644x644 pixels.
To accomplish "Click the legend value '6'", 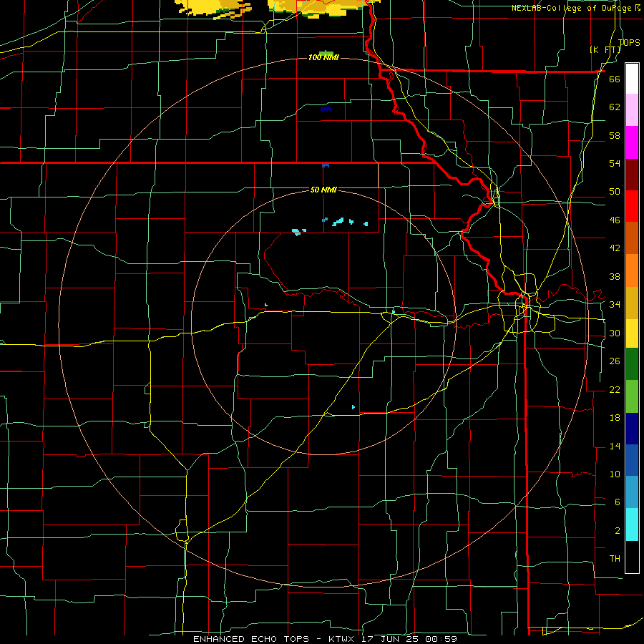I will [617, 502].
